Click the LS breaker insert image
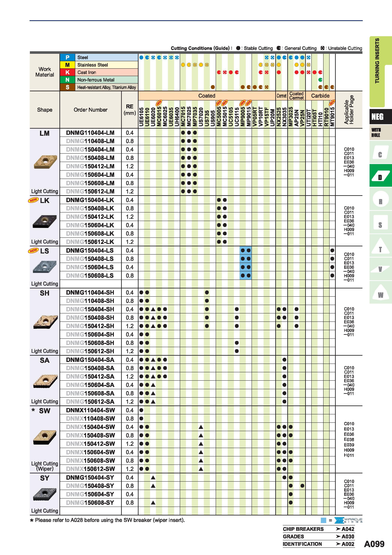The height and width of the screenshot is (555, 392). pos(44,267)
